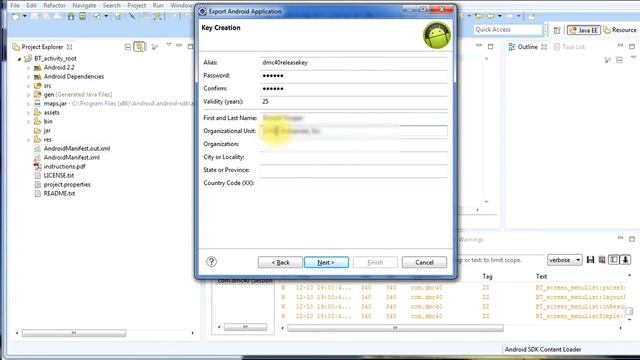Select the bin folder
The image size is (640, 360).
tap(48, 122)
